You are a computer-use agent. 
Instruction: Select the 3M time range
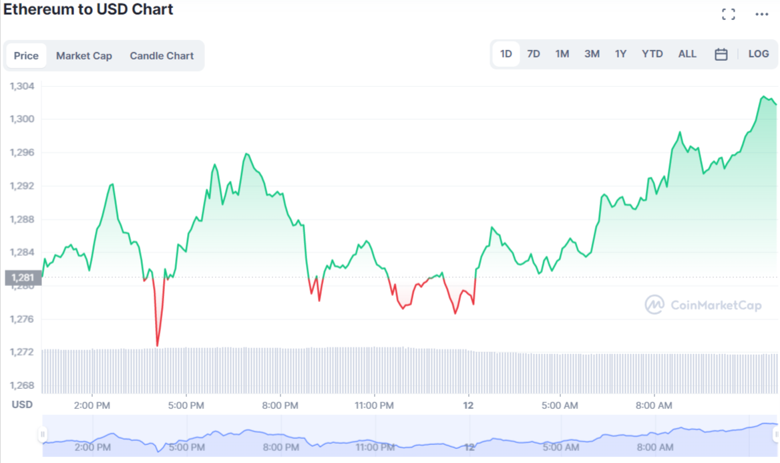point(592,54)
